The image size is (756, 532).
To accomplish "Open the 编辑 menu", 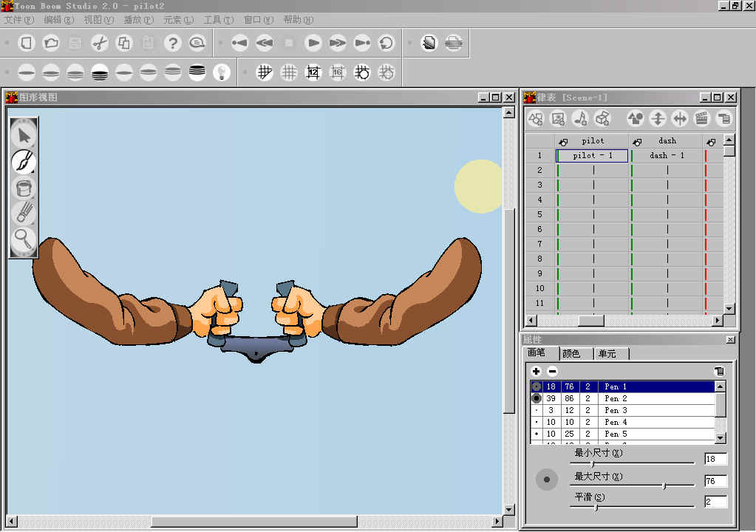I will (59, 20).
